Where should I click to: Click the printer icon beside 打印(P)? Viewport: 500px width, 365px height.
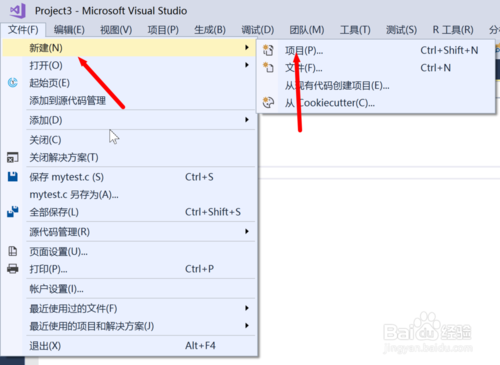click(x=13, y=269)
